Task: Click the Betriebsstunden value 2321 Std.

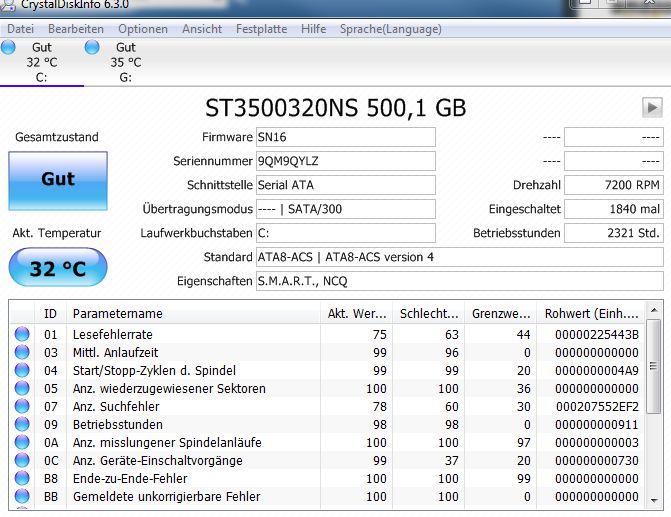Action: [x=614, y=233]
